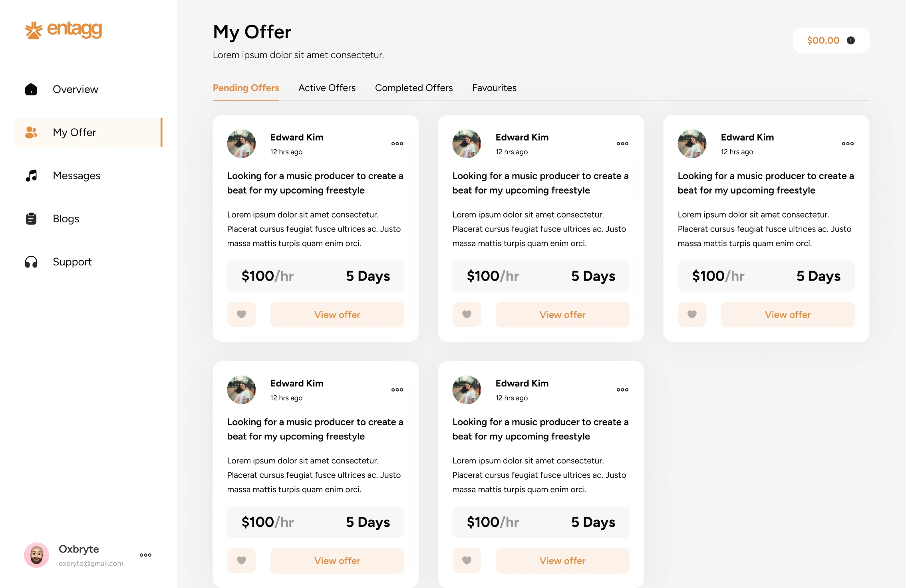The height and width of the screenshot is (588, 906).
Task: Click the Blogs clipboard icon
Action: pos(31,219)
